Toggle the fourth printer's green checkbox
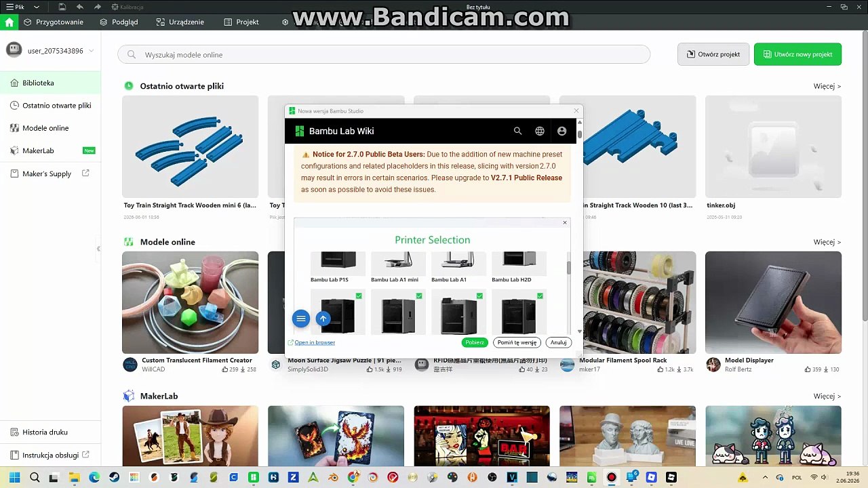The height and width of the screenshot is (488, 868). pyautogui.click(x=540, y=296)
